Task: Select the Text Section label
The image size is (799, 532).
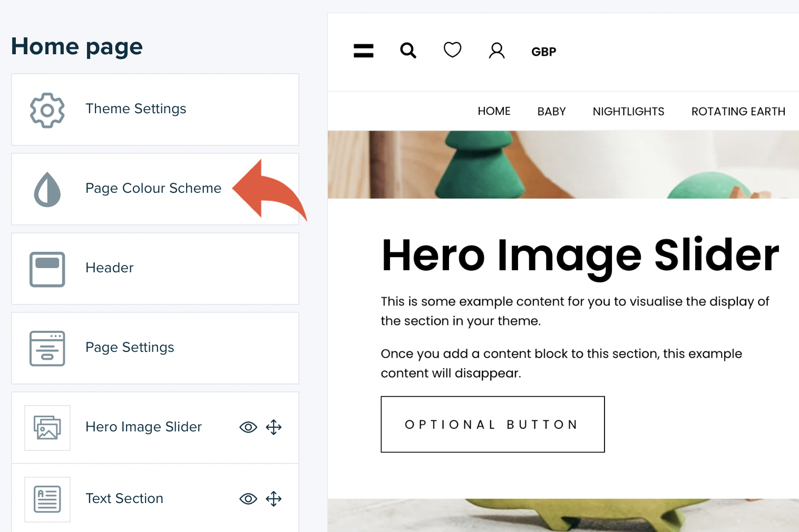Action: (124, 498)
